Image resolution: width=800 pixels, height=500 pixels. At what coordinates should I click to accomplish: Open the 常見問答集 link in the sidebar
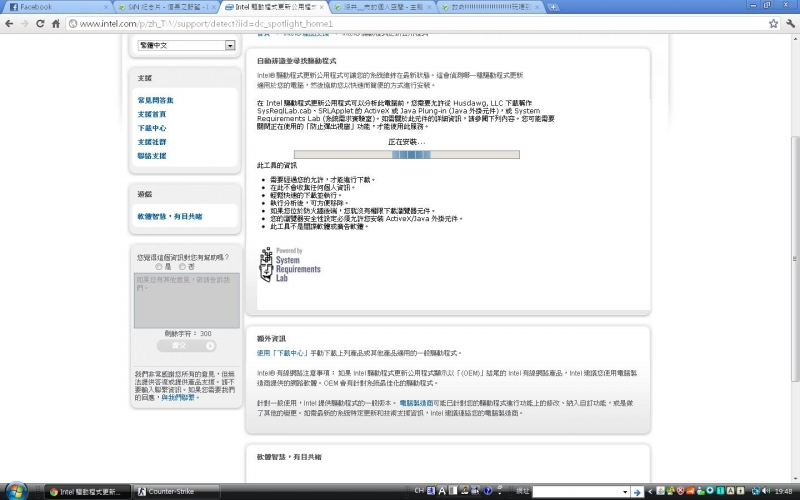pos(155,100)
